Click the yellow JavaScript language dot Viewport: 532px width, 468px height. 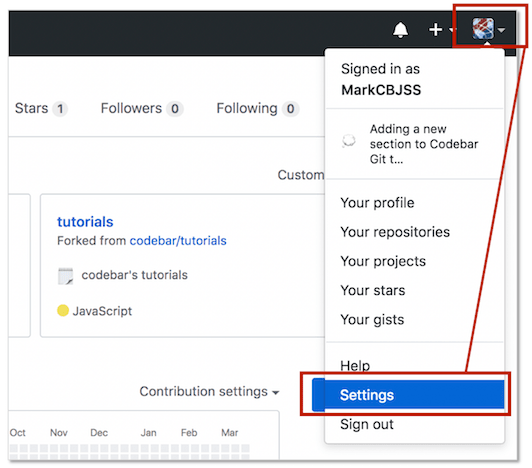click(x=63, y=310)
